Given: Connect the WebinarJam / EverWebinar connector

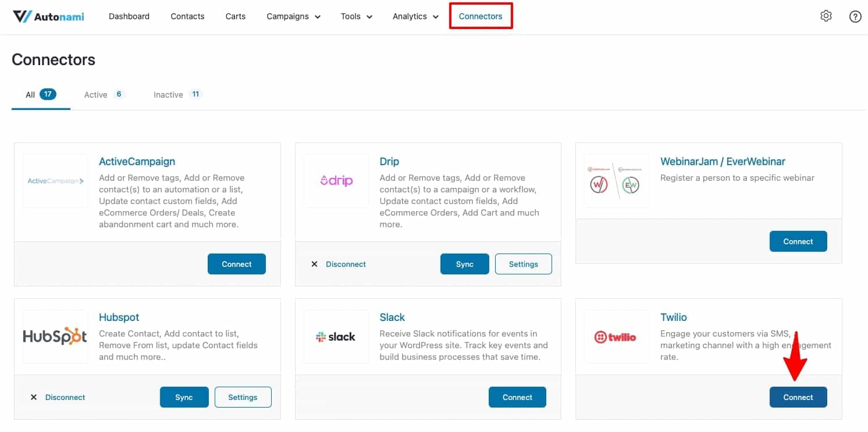Looking at the screenshot, I should [x=798, y=241].
